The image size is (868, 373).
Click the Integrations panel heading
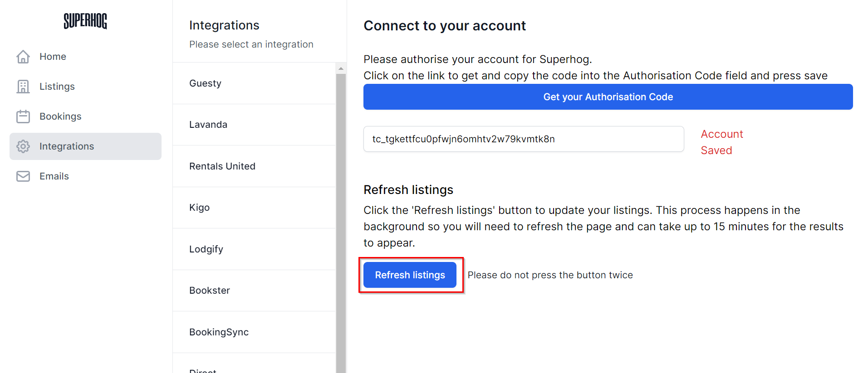tap(224, 25)
